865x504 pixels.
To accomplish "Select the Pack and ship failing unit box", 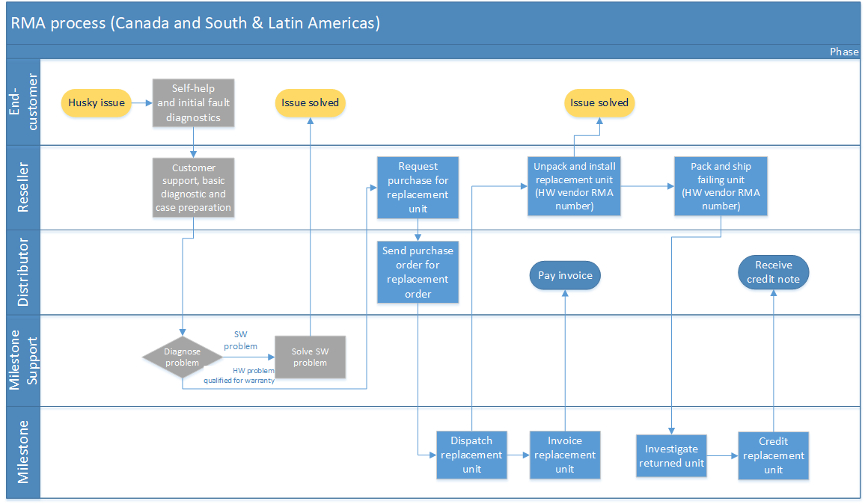I will (721, 186).
